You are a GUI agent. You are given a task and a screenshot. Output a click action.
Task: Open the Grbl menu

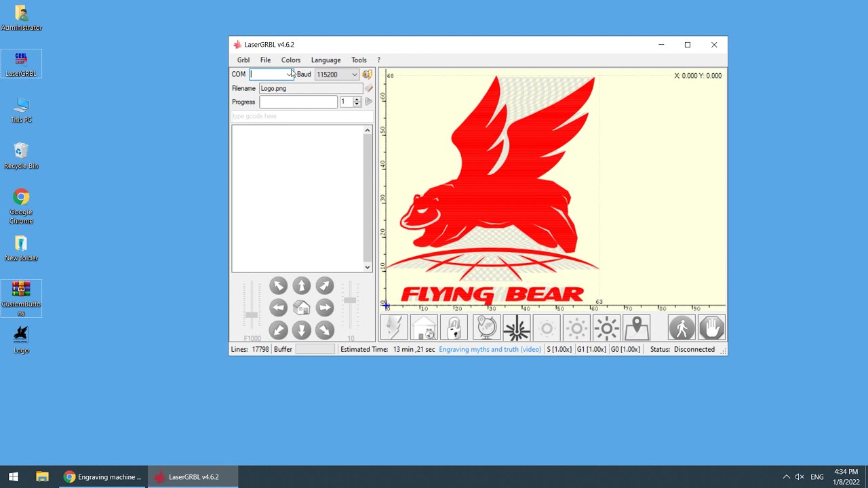pos(243,60)
